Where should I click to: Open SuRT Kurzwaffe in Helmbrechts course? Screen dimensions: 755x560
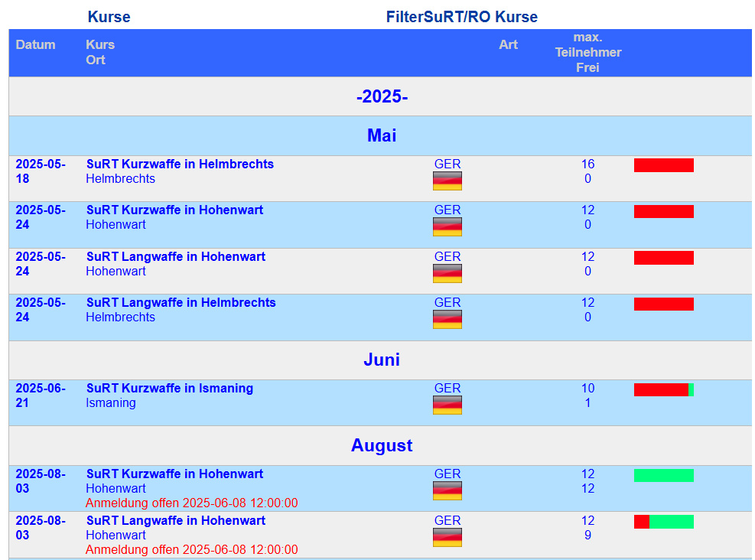click(x=180, y=164)
